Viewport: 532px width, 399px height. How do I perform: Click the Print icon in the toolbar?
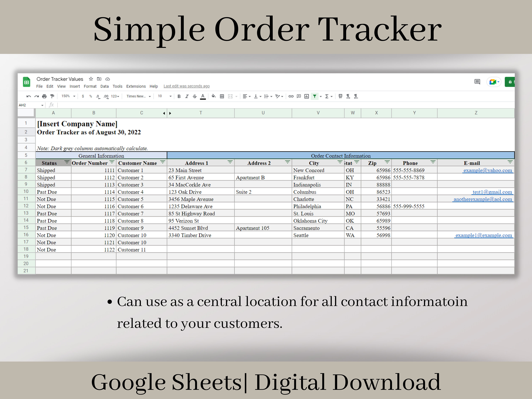(x=44, y=96)
